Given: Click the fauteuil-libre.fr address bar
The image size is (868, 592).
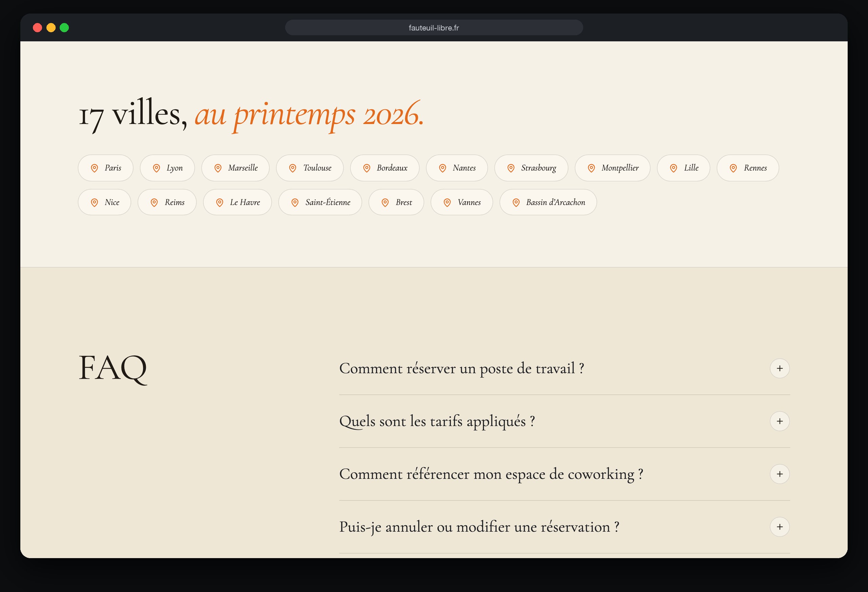Looking at the screenshot, I should tap(434, 28).
